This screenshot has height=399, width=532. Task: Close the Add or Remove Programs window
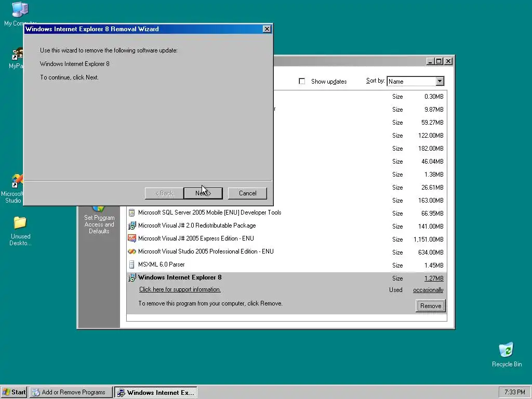coord(448,61)
